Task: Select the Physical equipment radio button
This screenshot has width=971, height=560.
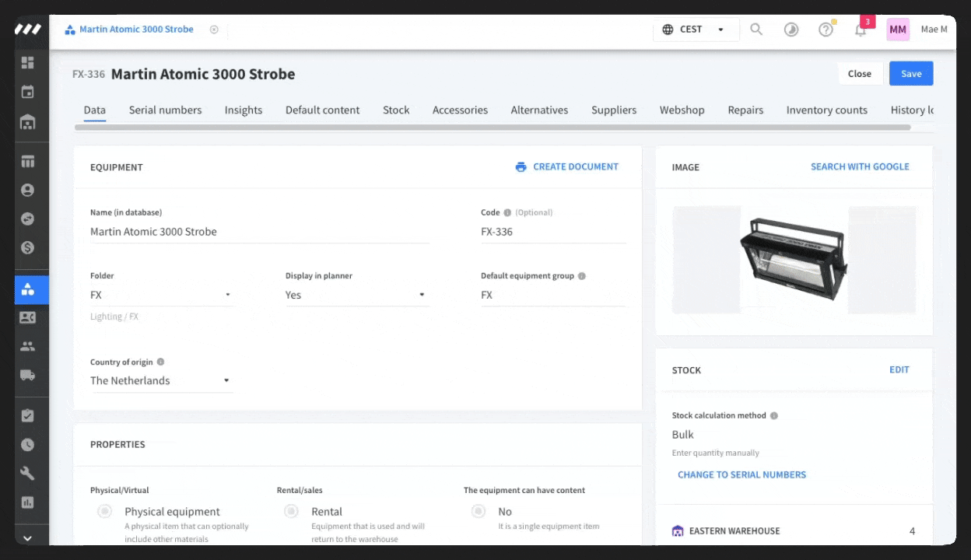Action: coord(105,511)
